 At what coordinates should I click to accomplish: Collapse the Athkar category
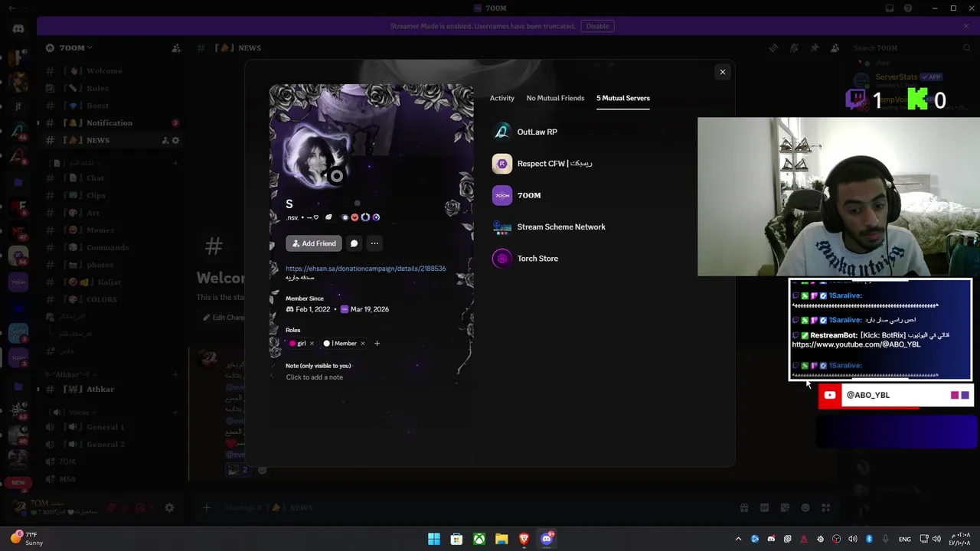click(70, 374)
